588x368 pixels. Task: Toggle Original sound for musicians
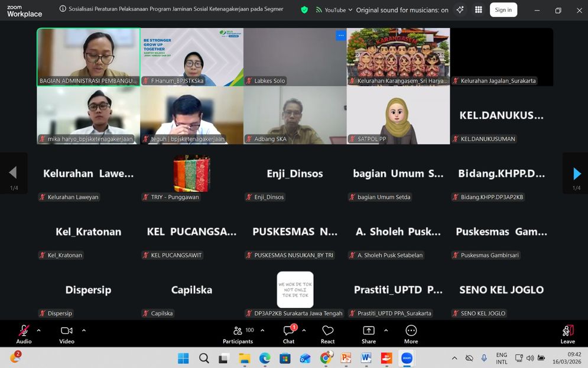[402, 10]
